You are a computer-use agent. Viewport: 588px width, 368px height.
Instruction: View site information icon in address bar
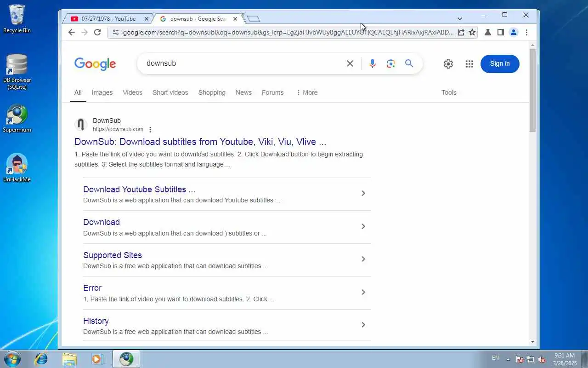pos(115,32)
